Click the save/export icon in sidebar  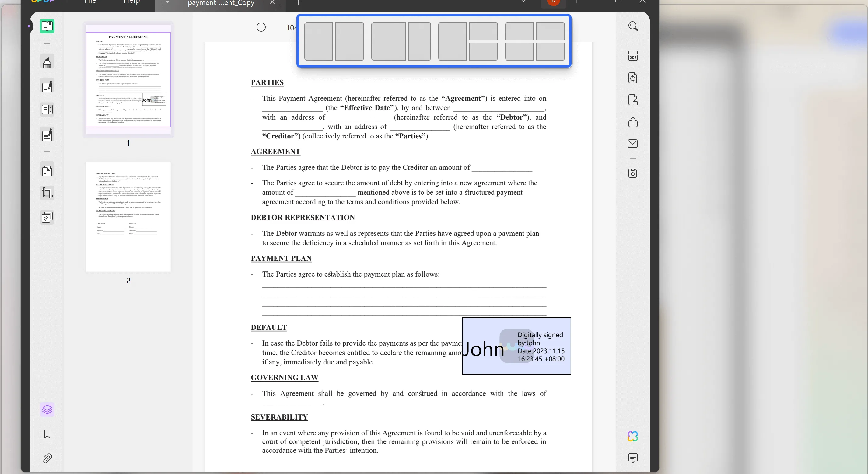633,173
